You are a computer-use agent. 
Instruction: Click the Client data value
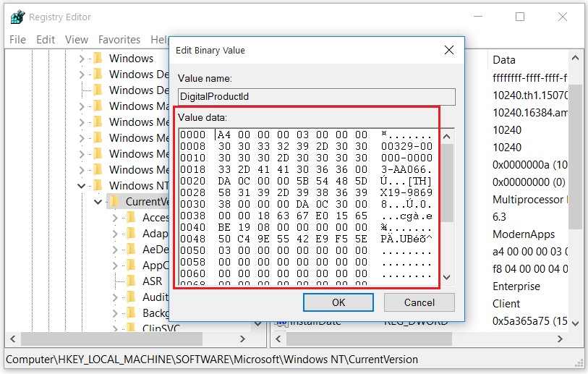(506, 304)
